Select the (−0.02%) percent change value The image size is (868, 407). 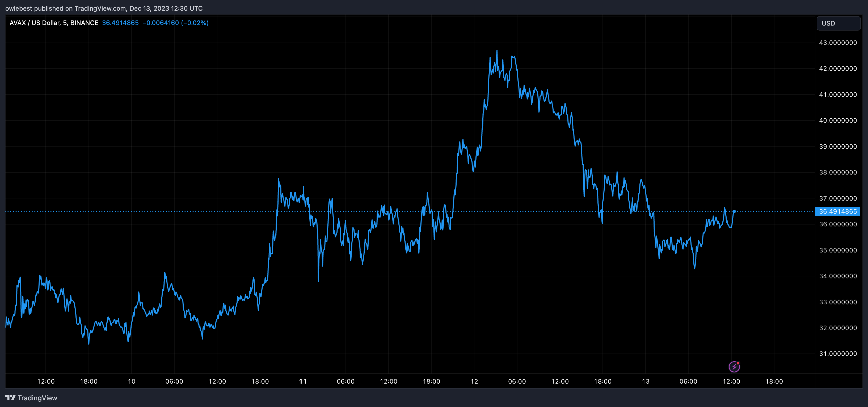coord(195,23)
